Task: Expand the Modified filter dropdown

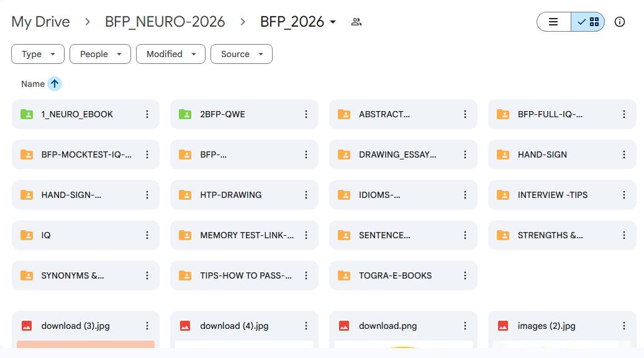Action: pyautogui.click(x=171, y=54)
